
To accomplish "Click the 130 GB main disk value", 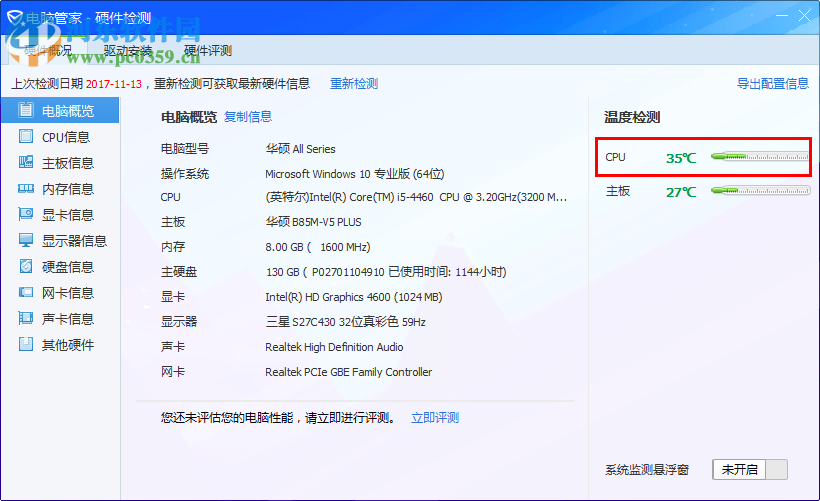I will 386,272.
